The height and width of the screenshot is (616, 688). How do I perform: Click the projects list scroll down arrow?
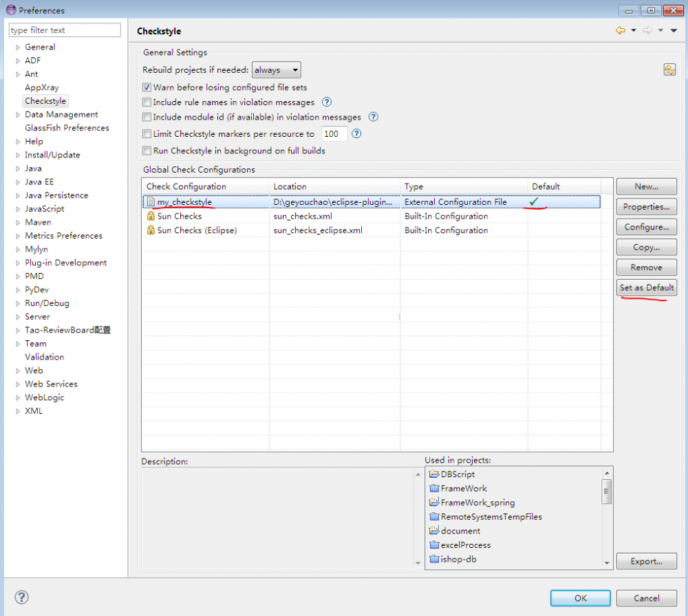tap(606, 563)
